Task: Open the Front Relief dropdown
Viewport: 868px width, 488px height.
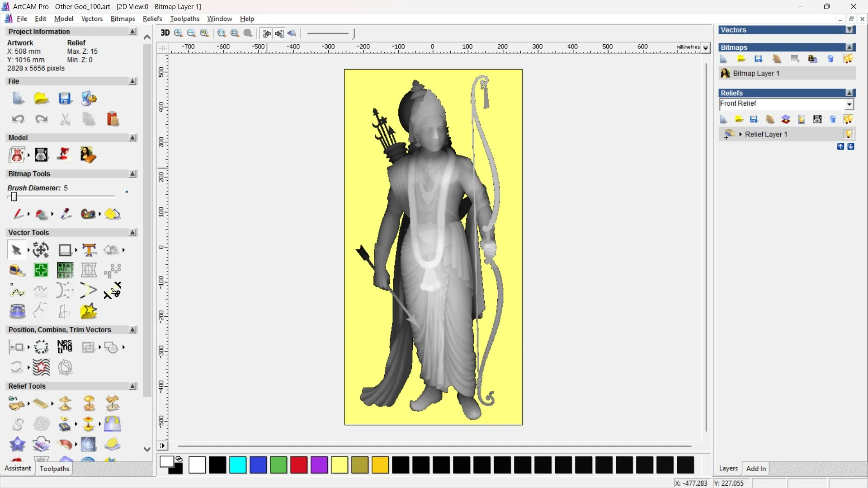Action: click(849, 104)
